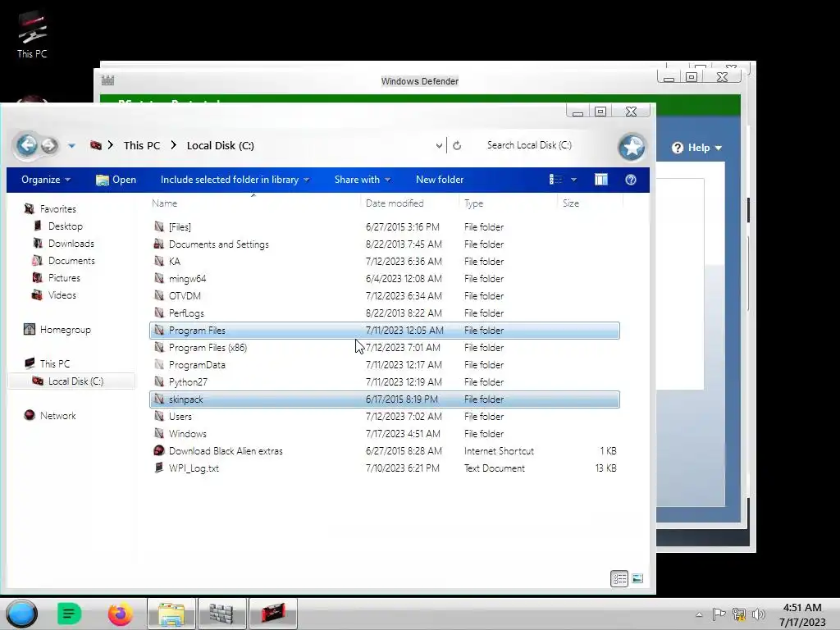Viewport: 840px width, 630px height.
Task: Click Documents and Settings folder icon
Action: point(158,244)
